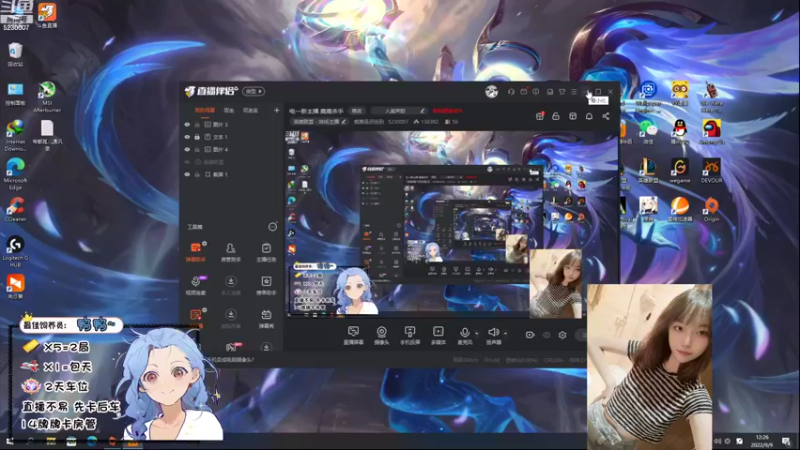Hide the 文本 1 layer
Image resolution: width=800 pixels, height=450 pixels.
(x=187, y=137)
